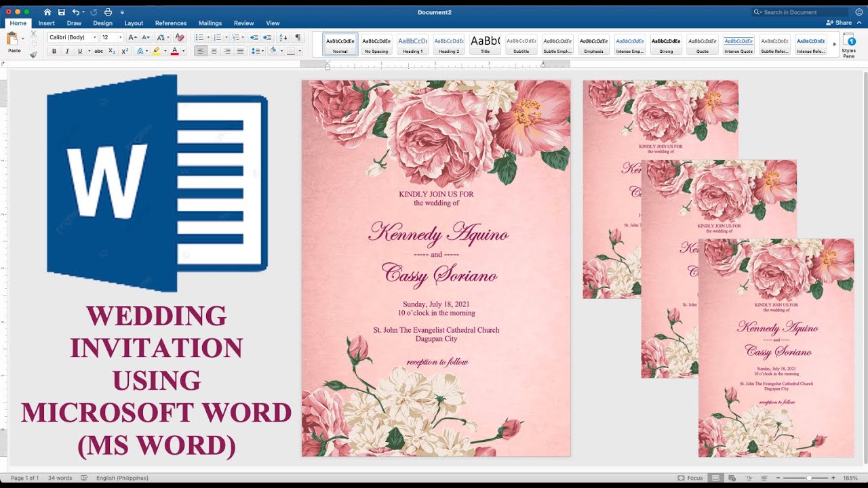868x488 pixels.
Task: Click the Search in Document field
Action: click(800, 12)
